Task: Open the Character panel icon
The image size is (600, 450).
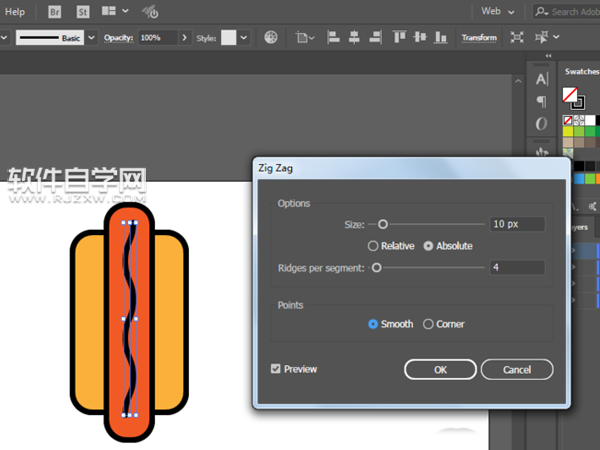Action: click(x=541, y=79)
